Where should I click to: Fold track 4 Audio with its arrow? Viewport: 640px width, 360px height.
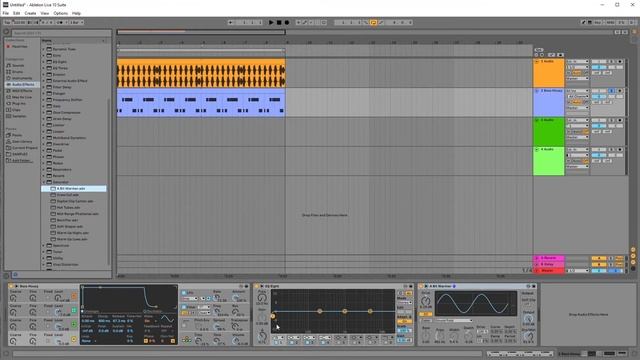[x=537, y=150]
